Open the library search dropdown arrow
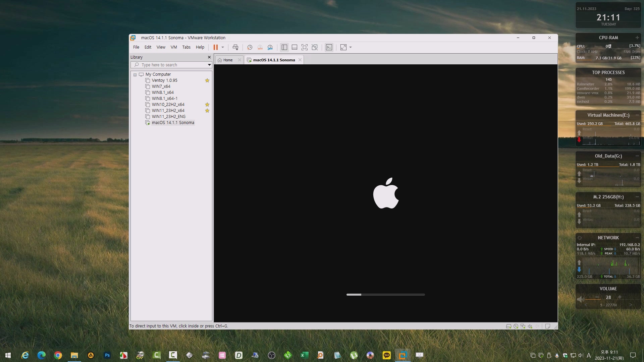Screen dimensions: 644x362 click(x=209, y=65)
